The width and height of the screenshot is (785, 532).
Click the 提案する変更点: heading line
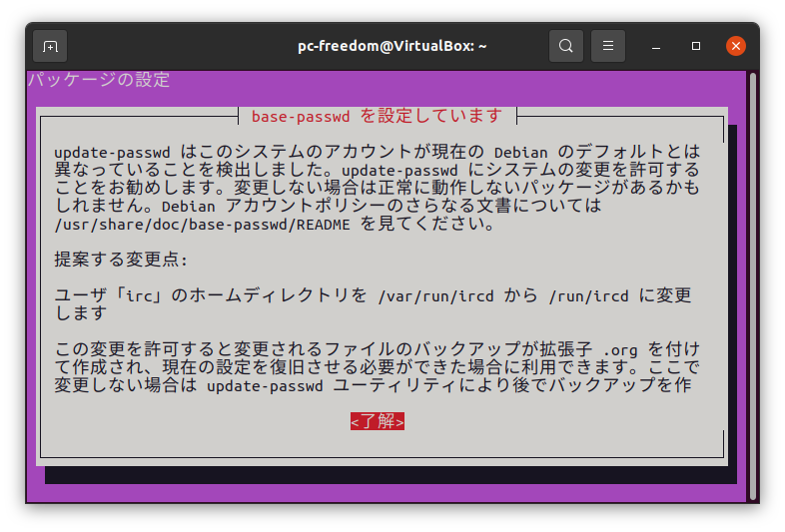pos(121,260)
